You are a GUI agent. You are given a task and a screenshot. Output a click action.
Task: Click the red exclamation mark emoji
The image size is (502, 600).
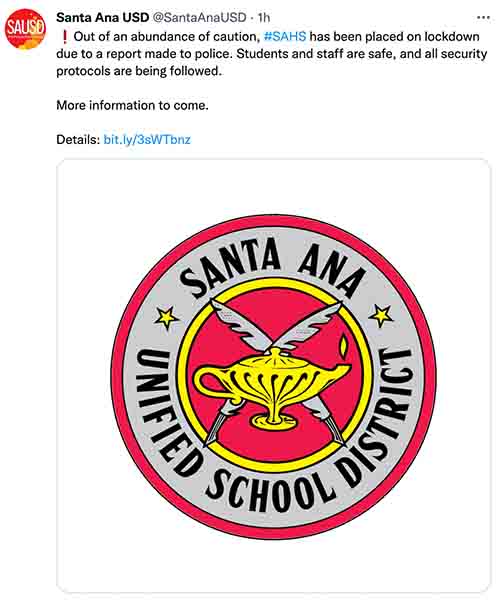(65, 36)
